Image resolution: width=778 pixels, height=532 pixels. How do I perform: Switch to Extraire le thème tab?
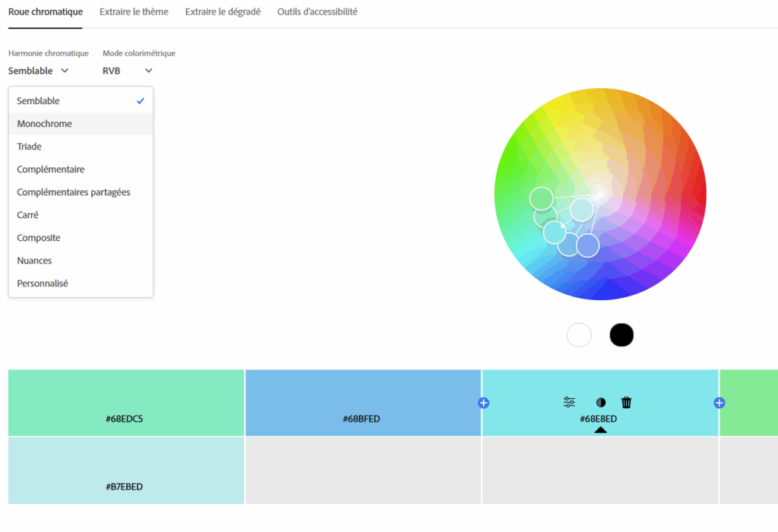coord(134,12)
